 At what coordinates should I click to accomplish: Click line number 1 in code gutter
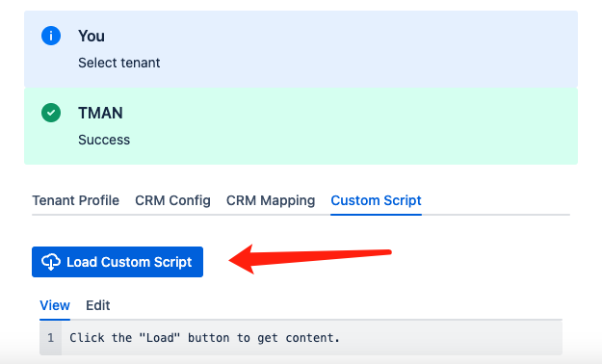[x=51, y=338]
